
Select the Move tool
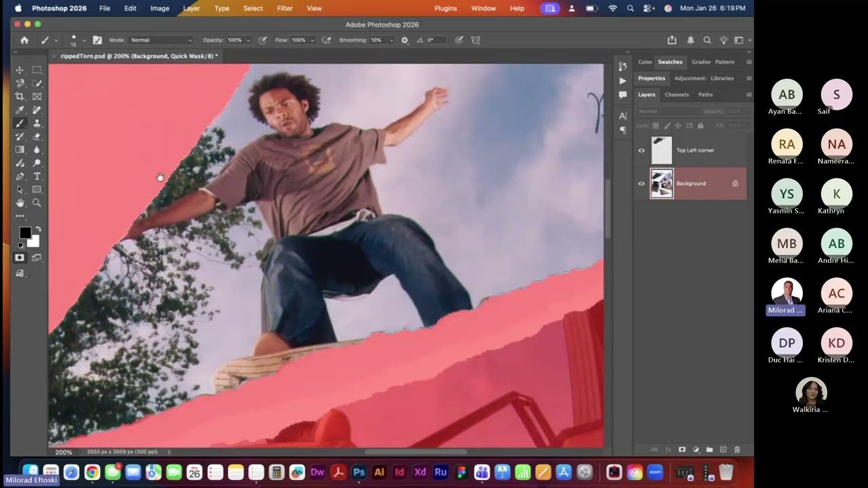pyautogui.click(x=20, y=70)
